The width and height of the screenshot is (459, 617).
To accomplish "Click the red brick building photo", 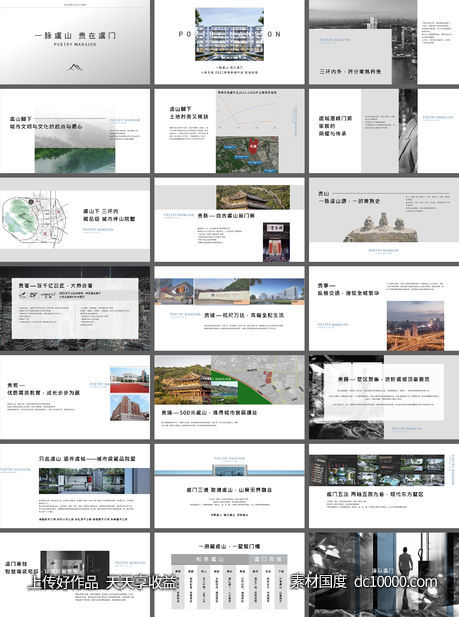I will pyautogui.click(x=130, y=408).
